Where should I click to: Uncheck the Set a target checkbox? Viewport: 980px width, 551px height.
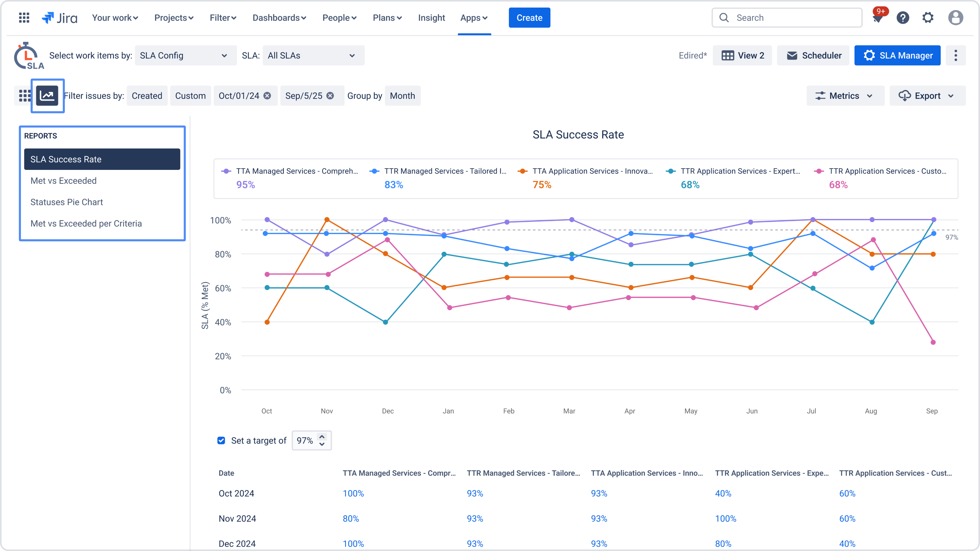(x=221, y=440)
